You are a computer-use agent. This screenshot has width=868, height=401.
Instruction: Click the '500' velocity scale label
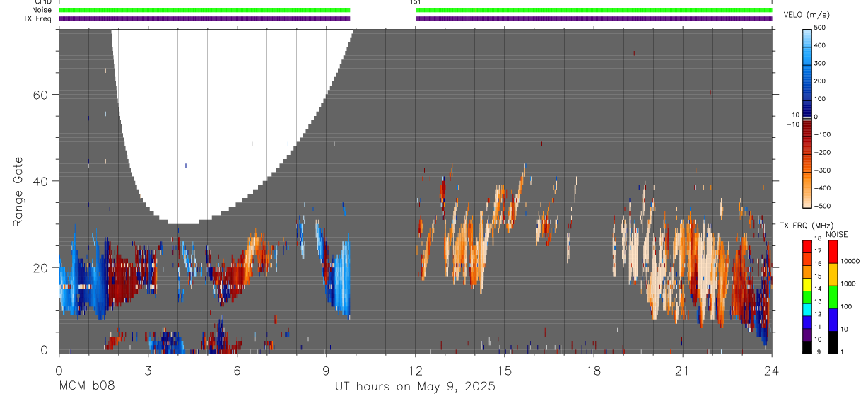point(820,28)
